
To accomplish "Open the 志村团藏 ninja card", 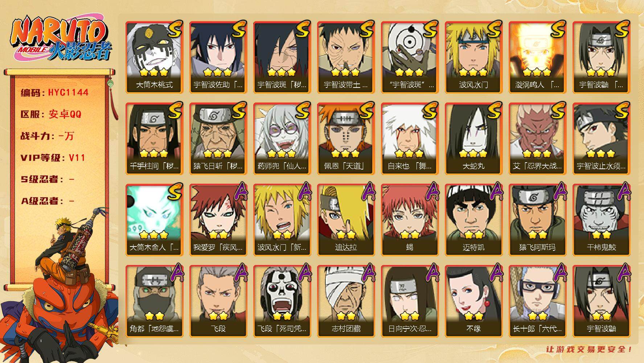I will coord(346,301).
